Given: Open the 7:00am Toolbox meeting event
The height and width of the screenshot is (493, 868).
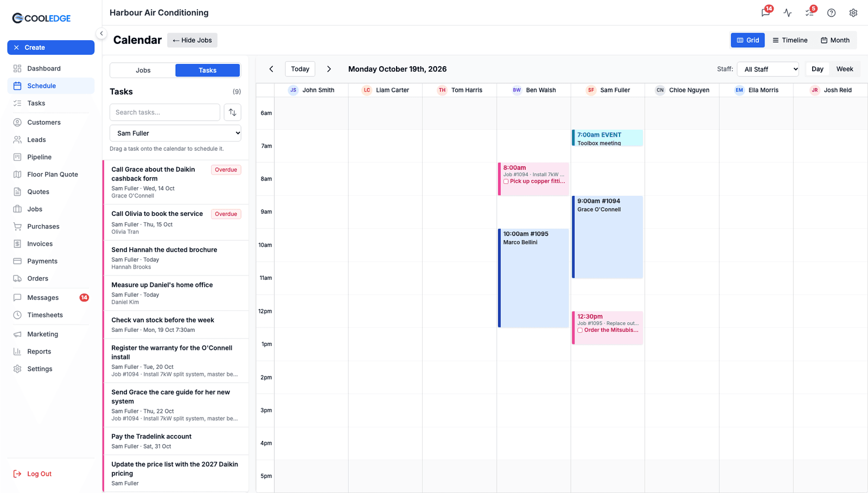Looking at the screenshot, I should pyautogui.click(x=608, y=138).
